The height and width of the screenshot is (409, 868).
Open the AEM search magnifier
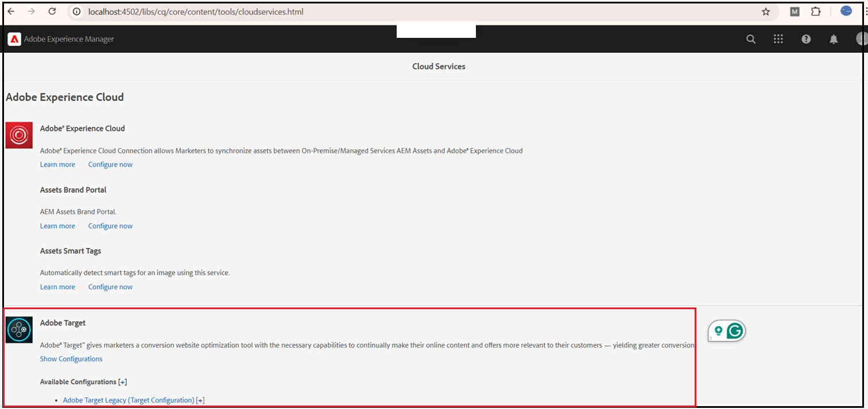[751, 39]
